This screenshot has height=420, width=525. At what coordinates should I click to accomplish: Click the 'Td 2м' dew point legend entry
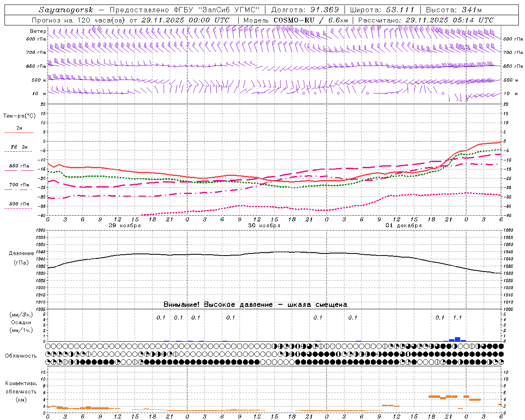19,147
